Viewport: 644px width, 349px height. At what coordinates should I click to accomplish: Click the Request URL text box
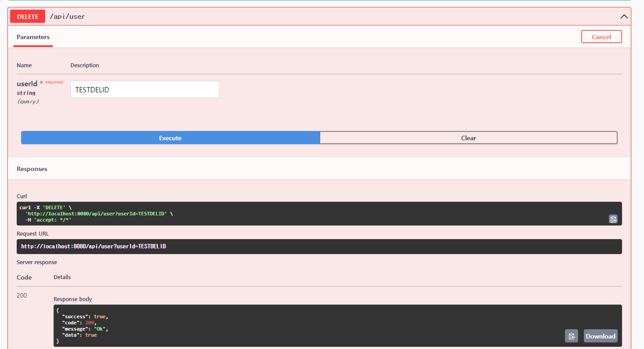coord(319,247)
